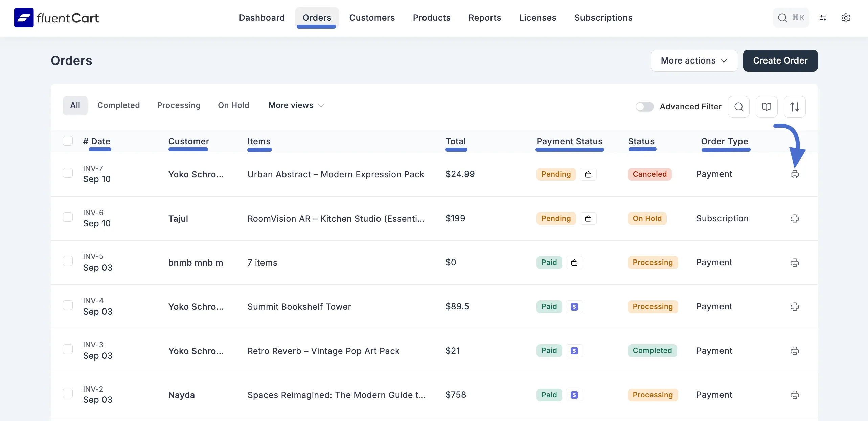868x421 pixels.
Task: Click the Create Order button
Action: [x=780, y=60]
